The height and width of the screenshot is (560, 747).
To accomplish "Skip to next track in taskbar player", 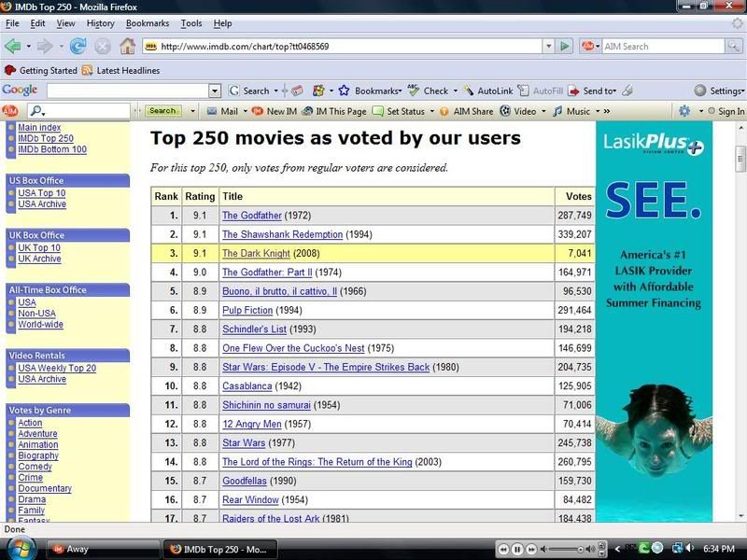I will tap(531, 549).
